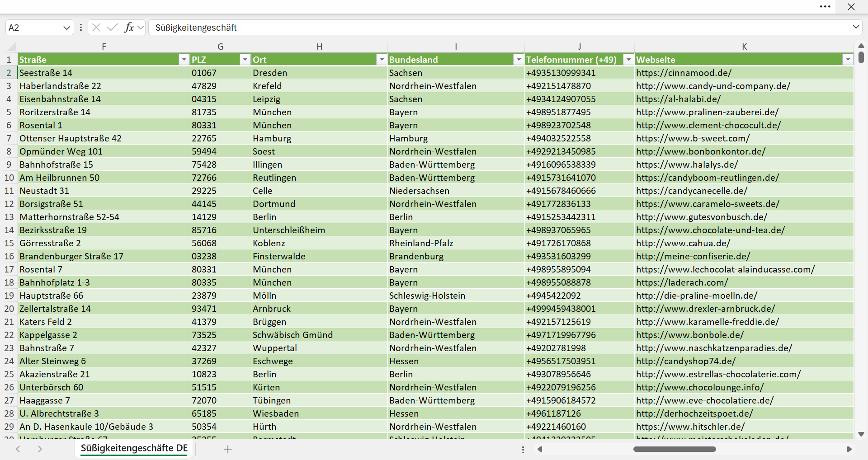
Task: Click the vertical dots beside Name Box
Action: tap(81, 28)
